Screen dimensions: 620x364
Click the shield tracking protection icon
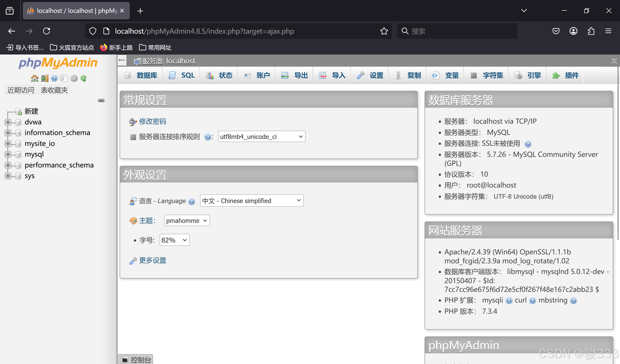pyautogui.click(x=93, y=31)
